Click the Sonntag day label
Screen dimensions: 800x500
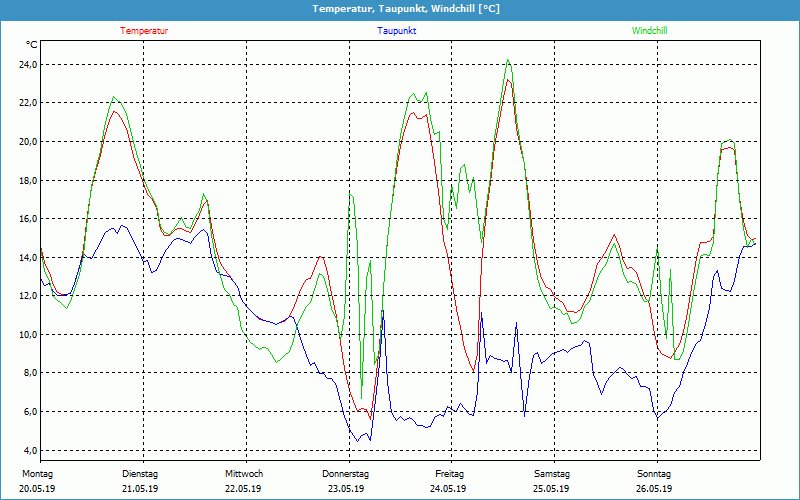coord(654,474)
